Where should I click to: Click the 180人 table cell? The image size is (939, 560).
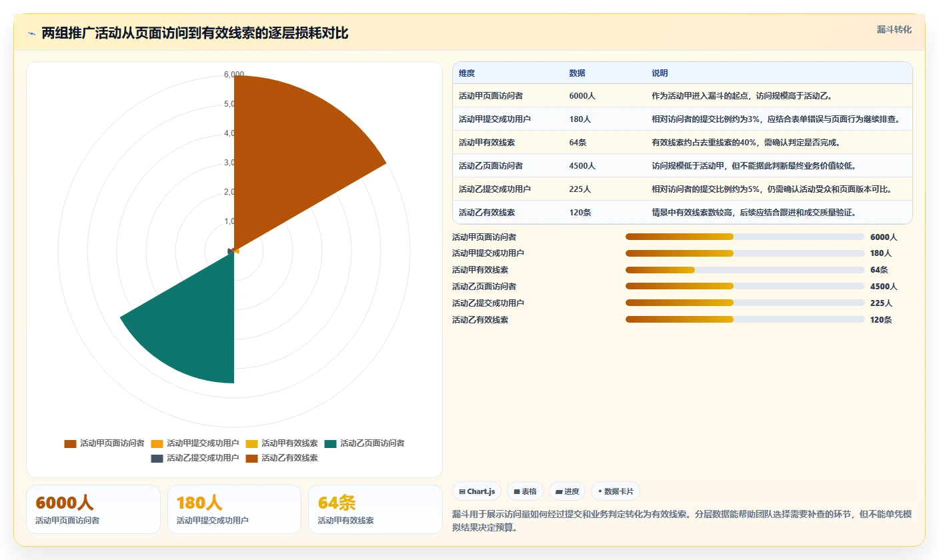[x=580, y=119]
